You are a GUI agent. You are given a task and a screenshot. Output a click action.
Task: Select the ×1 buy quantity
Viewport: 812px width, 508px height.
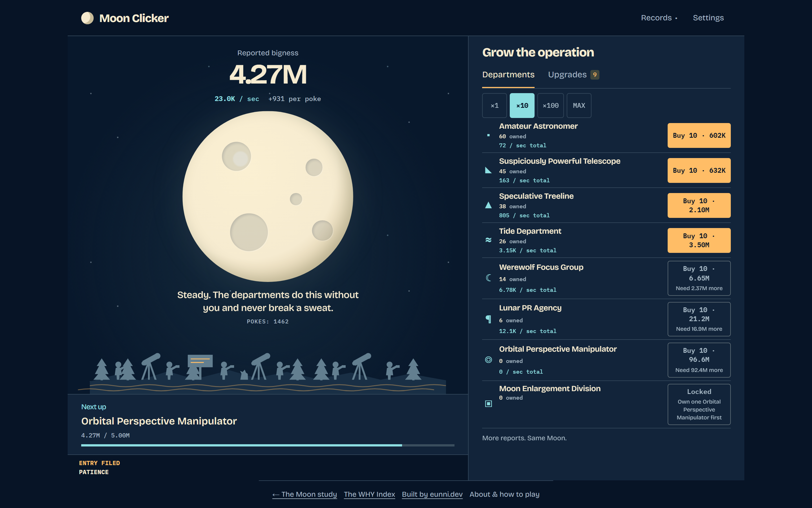click(494, 106)
